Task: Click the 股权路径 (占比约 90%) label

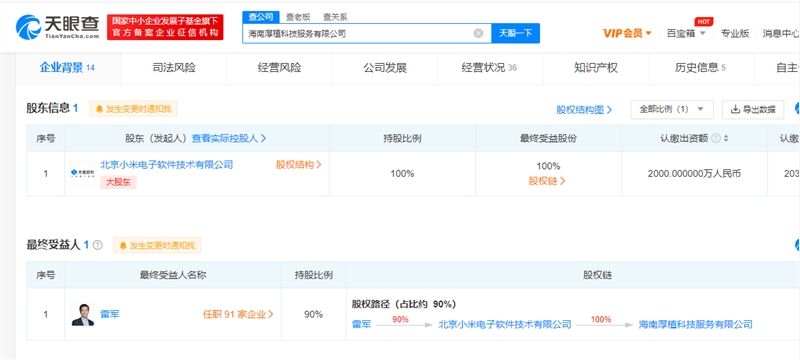Action: [404, 304]
